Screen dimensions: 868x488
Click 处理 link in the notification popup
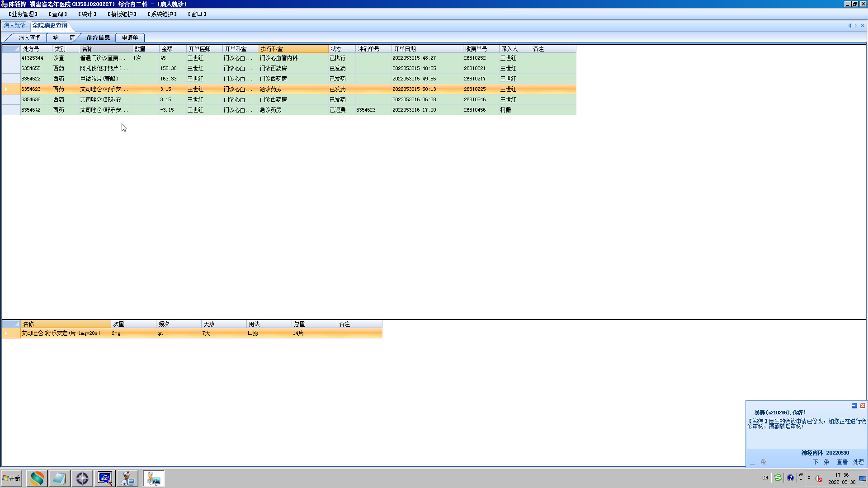pyautogui.click(x=858, y=462)
